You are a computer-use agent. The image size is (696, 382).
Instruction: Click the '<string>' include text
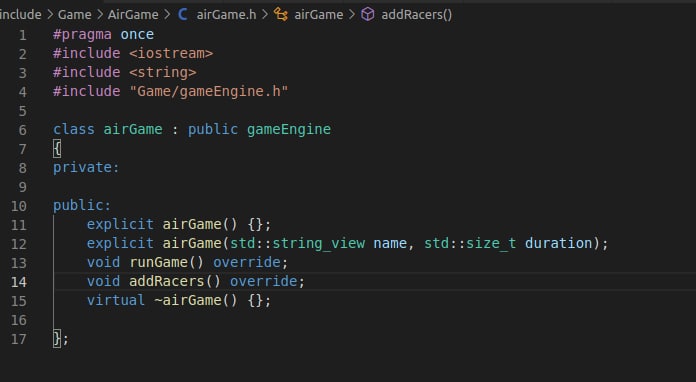click(162, 72)
